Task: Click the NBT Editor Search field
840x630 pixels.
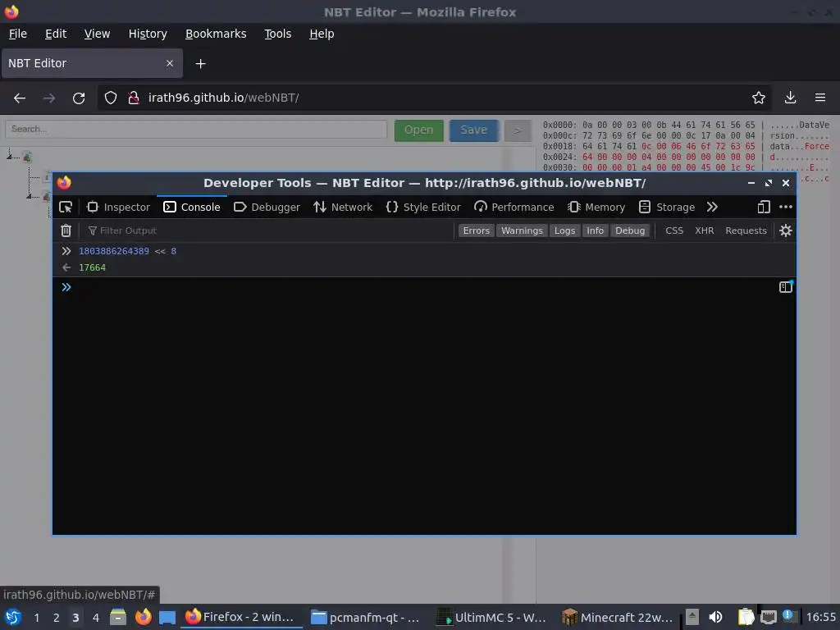Action: [196, 130]
